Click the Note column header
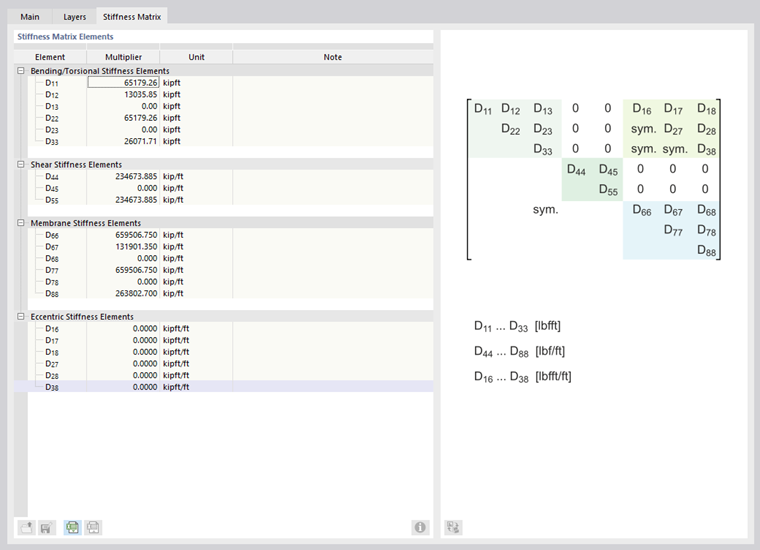 332,57
